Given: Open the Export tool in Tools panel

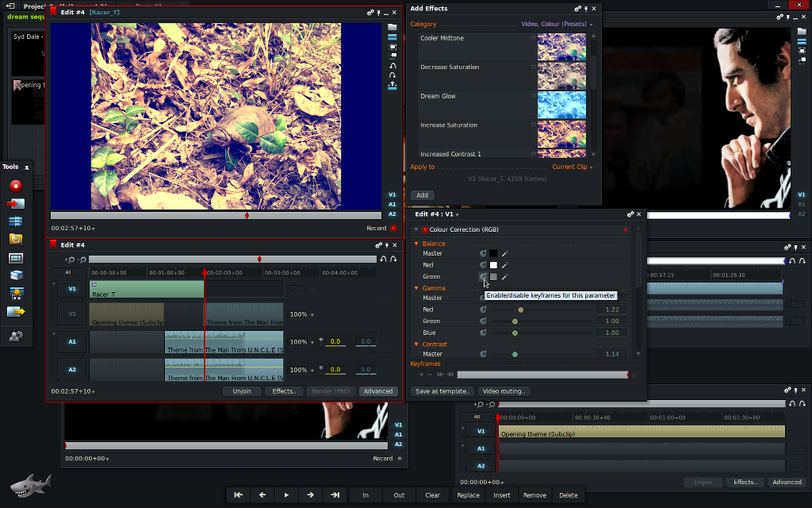Looking at the screenshot, I should click(16, 311).
